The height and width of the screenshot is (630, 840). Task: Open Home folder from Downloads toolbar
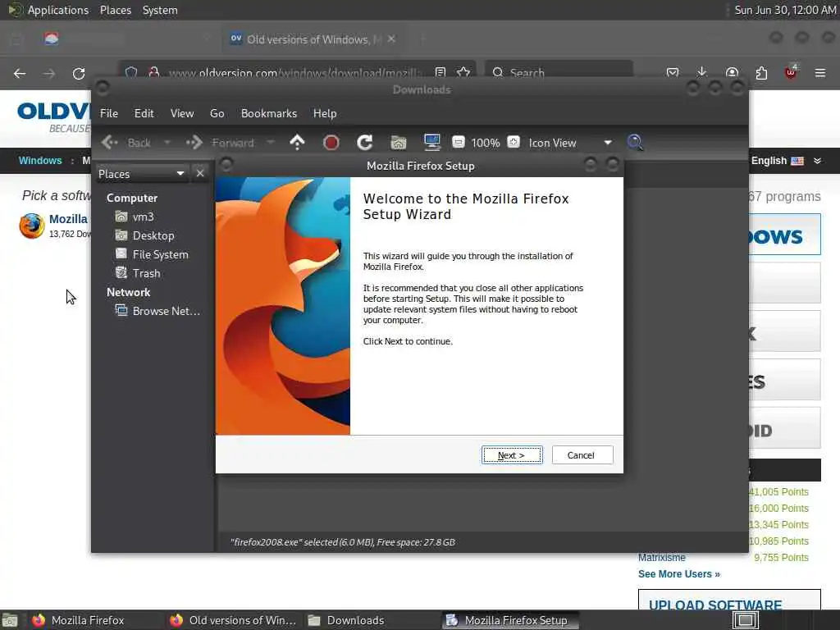tap(399, 143)
